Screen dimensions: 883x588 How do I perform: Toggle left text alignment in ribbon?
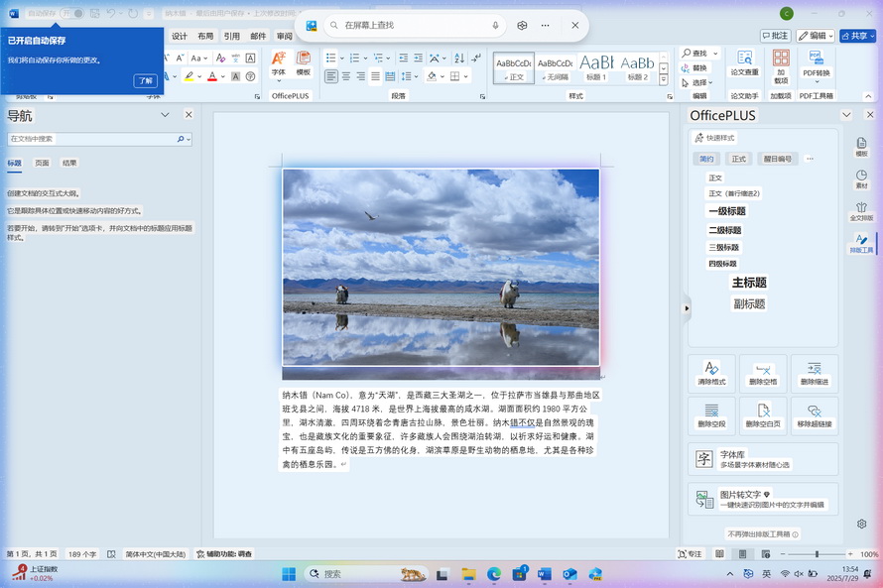tap(331, 76)
